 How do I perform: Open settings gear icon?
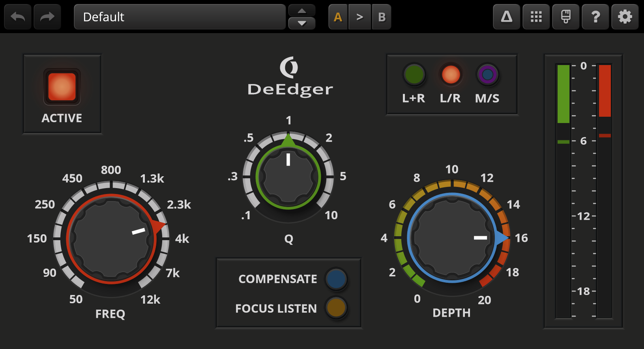coord(625,17)
